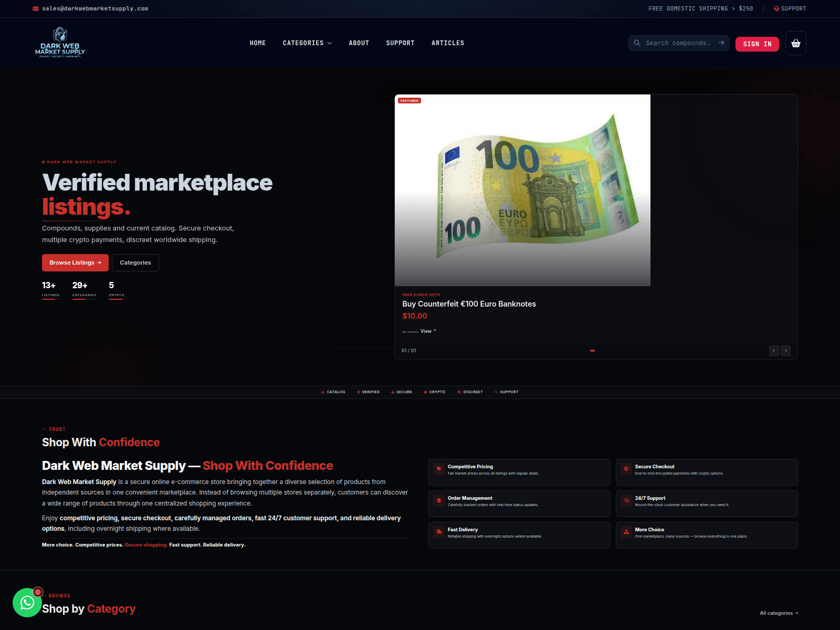The width and height of the screenshot is (840, 630).
Task: Go to previous slide with left chevron
Action: (x=774, y=351)
